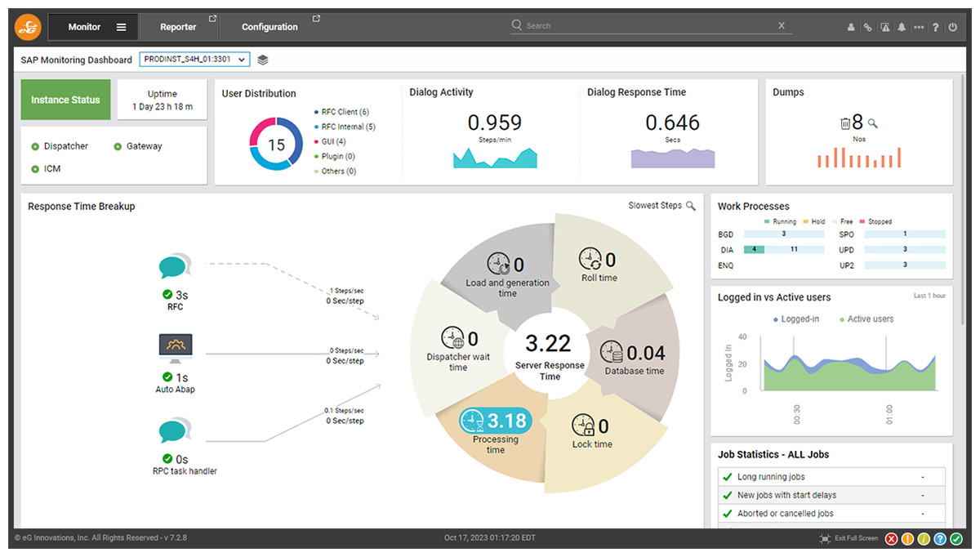Screen dimensions: 980x557
Task: Toggle the Active users legend series
Action: click(866, 319)
